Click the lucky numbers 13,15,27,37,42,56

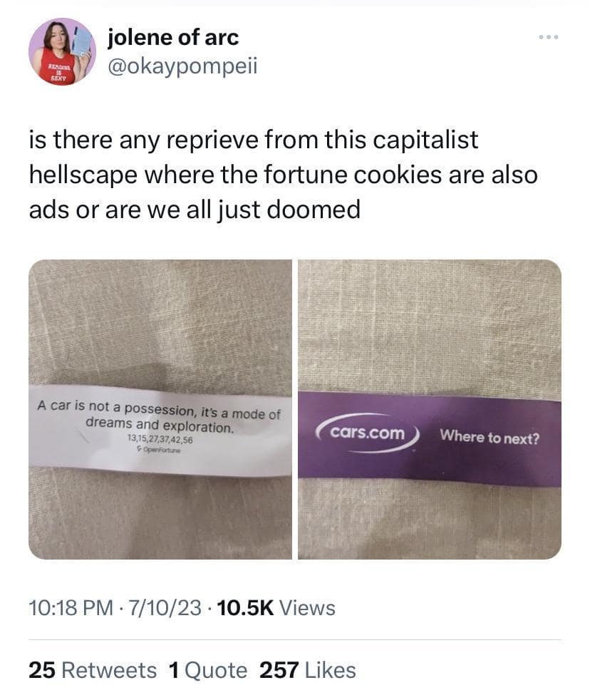(x=160, y=439)
